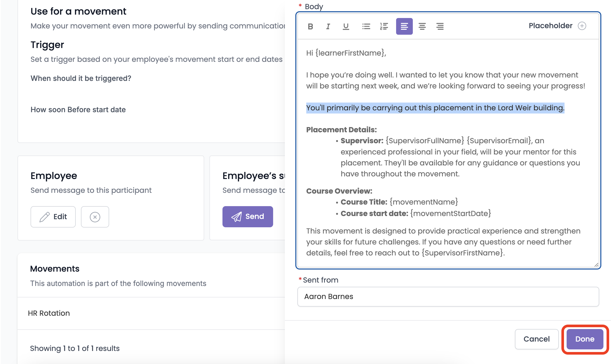Click the Placeholder label in the toolbar

550,26
